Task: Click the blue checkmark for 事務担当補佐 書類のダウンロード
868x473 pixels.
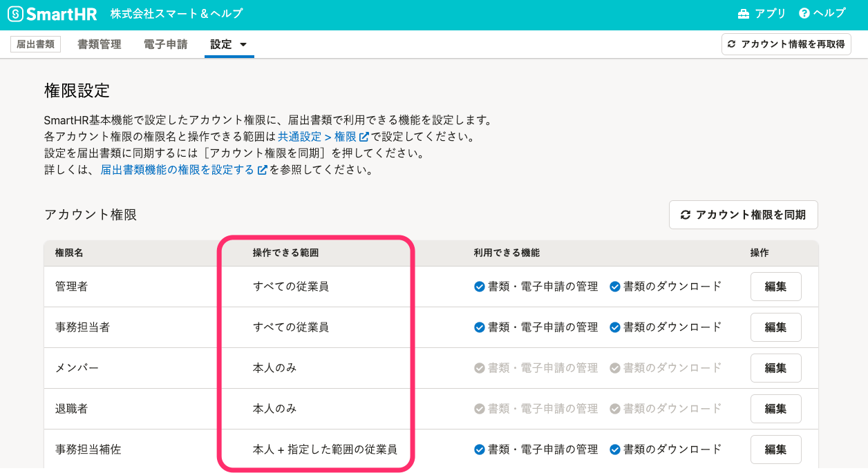Action: click(615, 449)
